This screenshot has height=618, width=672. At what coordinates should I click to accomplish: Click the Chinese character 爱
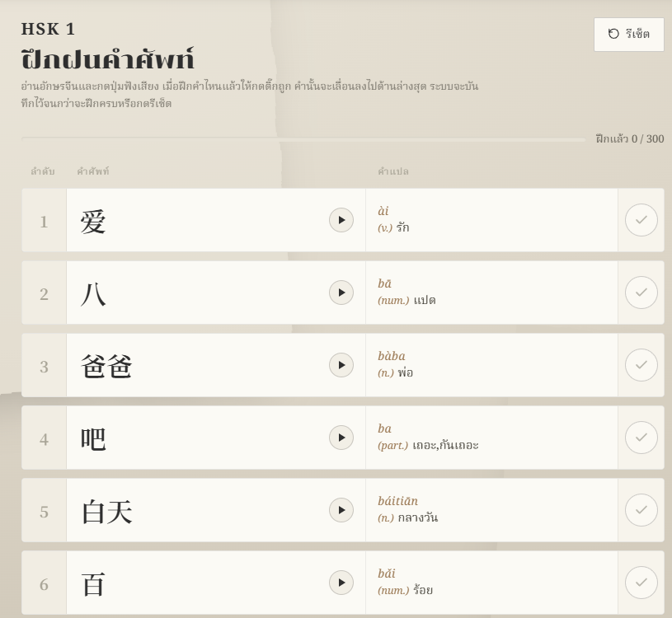coord(93,222)
